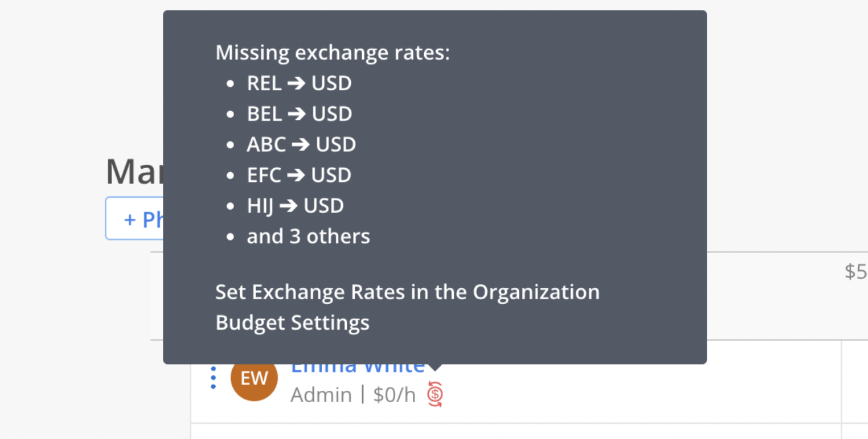Select the BEL to USD entry
Screen dimensions: 868x439
(x=299, y=114)
